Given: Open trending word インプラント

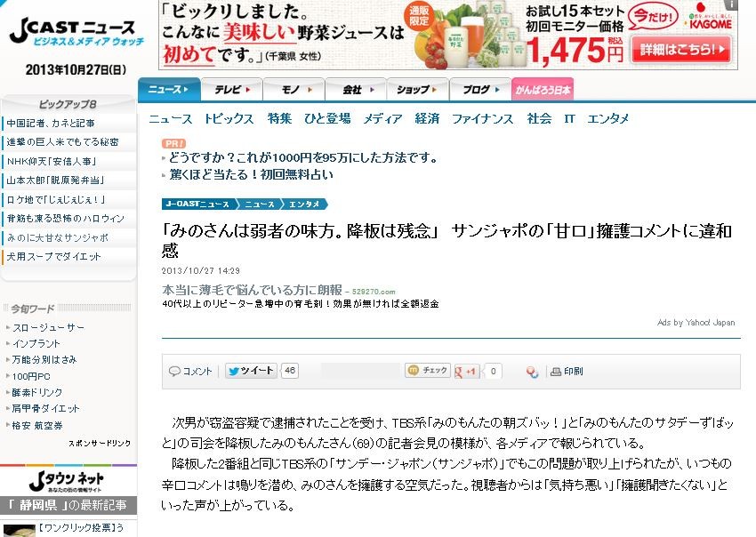Looking at the screenshot, I should point(36,344).
